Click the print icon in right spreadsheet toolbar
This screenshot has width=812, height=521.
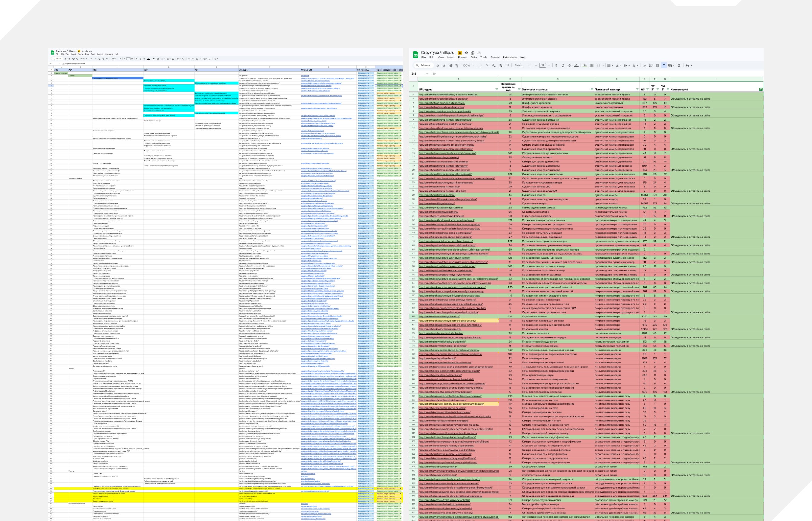click(450, 65)
